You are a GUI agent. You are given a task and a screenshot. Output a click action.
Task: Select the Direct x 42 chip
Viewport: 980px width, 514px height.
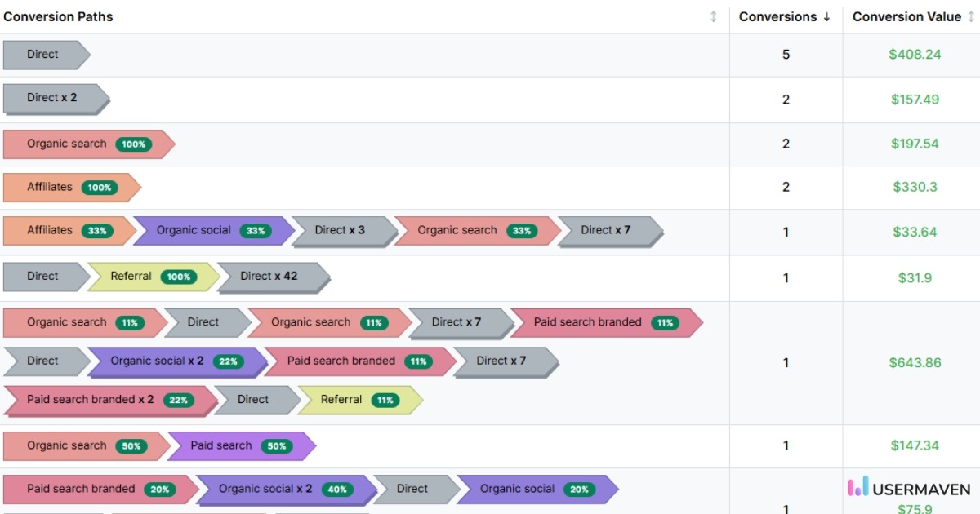point(271,277)
